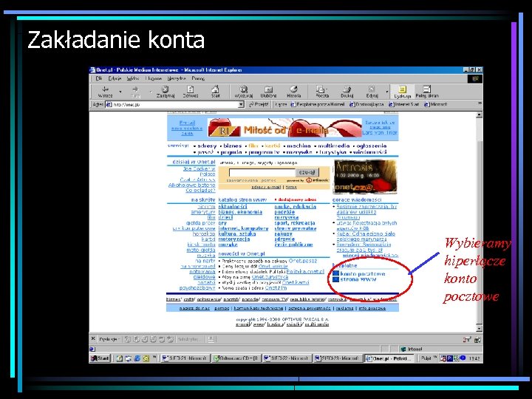Click the Onet search text field
The height and width of the screenshot is (399, 532).
point(262,172)
